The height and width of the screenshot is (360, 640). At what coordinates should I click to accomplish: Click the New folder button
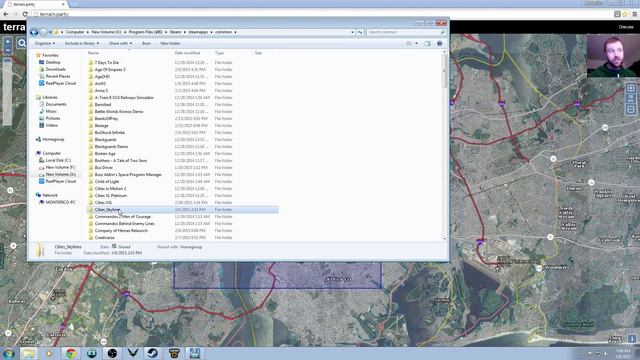pyautogui.click(x=170, y=43)
